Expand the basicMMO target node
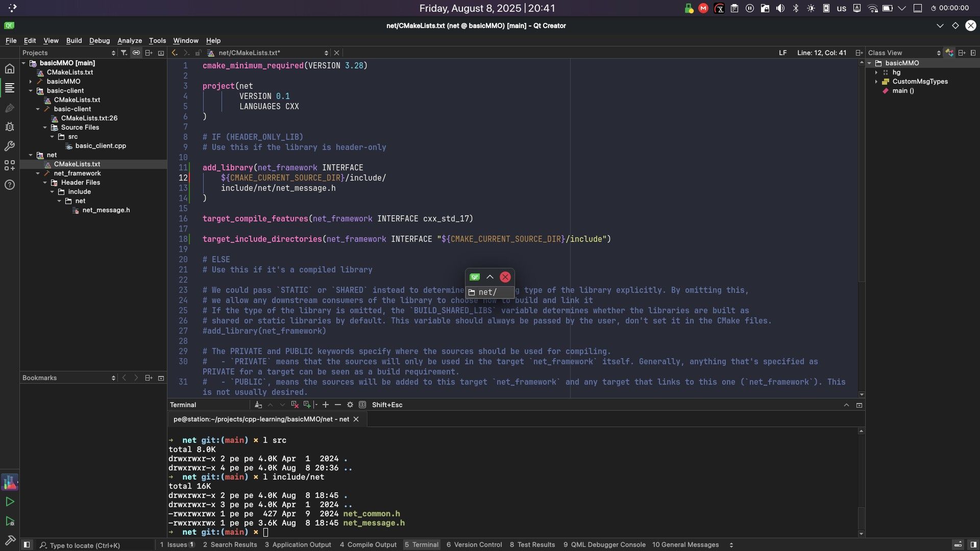 pyautogui.click(x=31, y=82)
